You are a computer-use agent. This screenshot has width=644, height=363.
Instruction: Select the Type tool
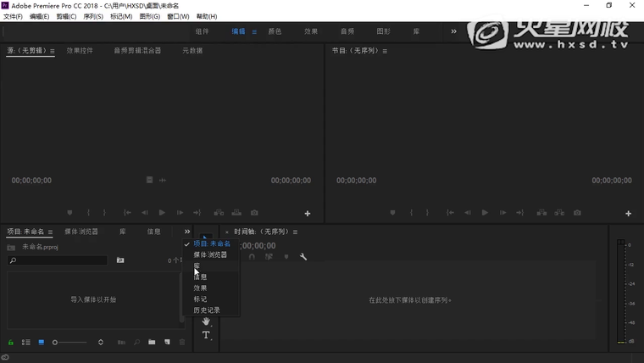pos(206,335)
